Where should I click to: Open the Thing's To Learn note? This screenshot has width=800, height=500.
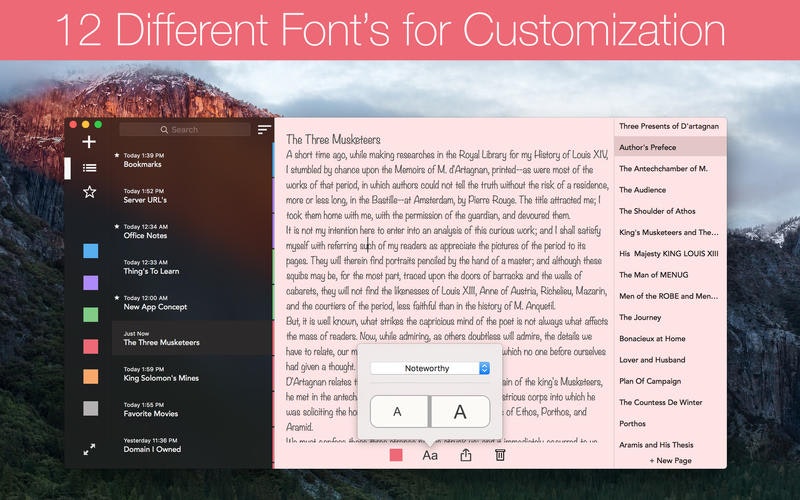click(191, 267)
